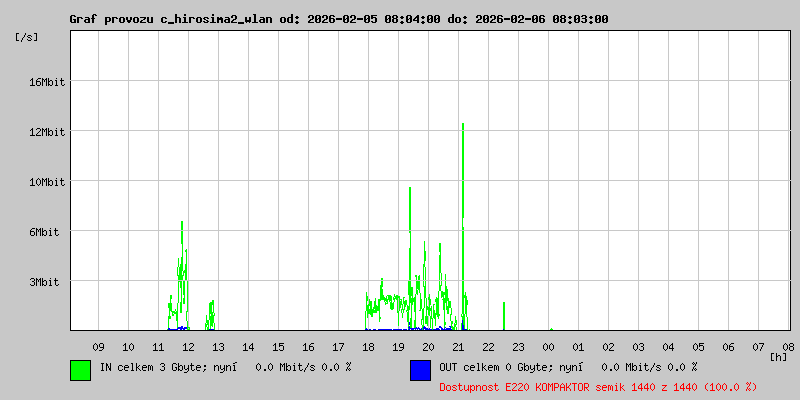The image size is (800, 400).
Task: Click the isolated green spike near 22:30
Action: [504, 316]
